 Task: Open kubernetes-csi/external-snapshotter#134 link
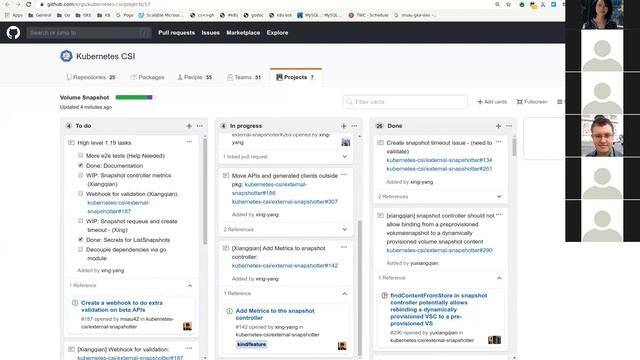[439, 160]
